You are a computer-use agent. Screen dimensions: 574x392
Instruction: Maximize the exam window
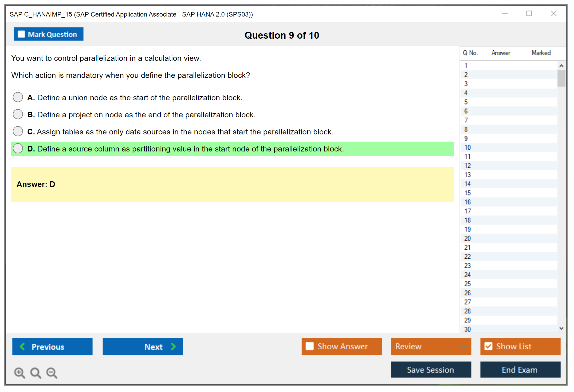(x=529, y=14)
